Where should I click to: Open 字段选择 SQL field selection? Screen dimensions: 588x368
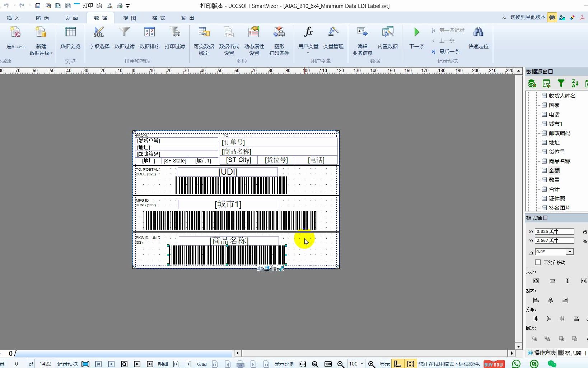pyautogui.click(x=99, y=37)
